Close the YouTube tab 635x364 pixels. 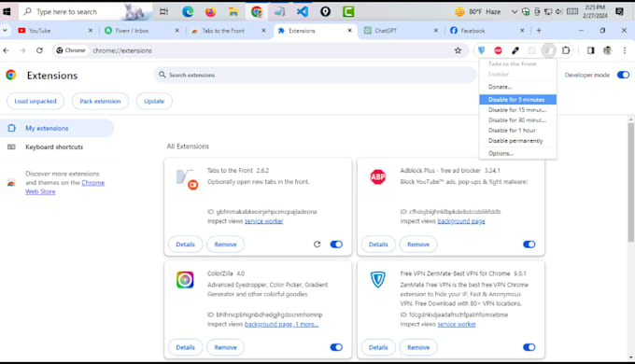(x=91, y=31)
